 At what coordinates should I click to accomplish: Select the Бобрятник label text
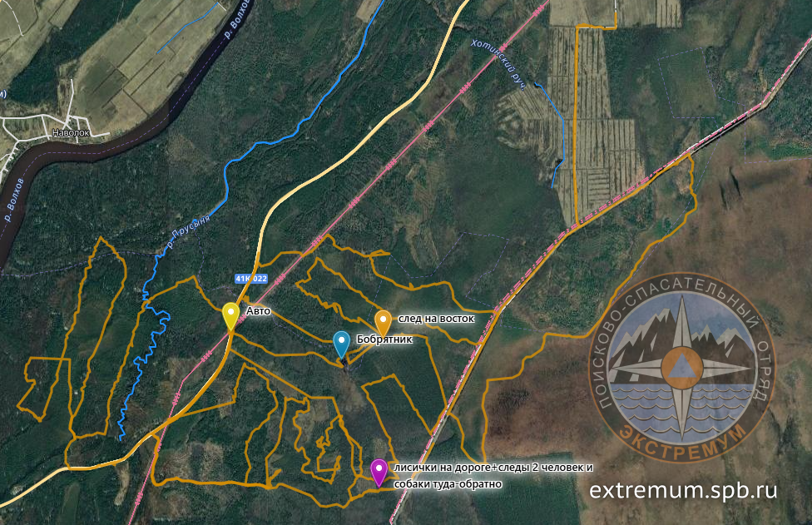tap(384, 339)
